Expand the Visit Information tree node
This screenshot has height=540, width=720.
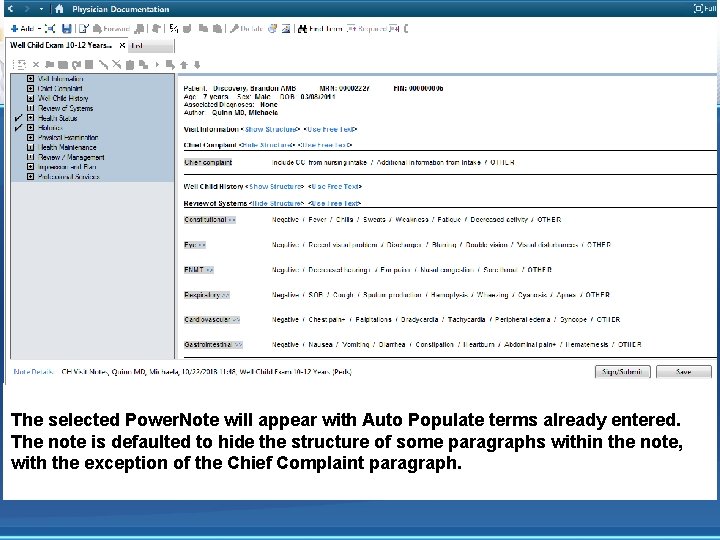pyautogui.click(x=30, y=79)
